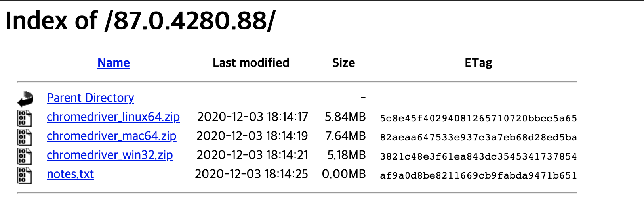Click the Parent Directory back-arrow icon
This screenshot has height=223, width=644.
25,99
